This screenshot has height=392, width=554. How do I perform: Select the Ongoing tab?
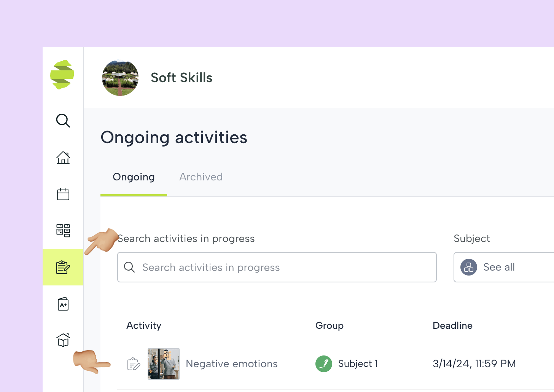[x=134, y=177]
